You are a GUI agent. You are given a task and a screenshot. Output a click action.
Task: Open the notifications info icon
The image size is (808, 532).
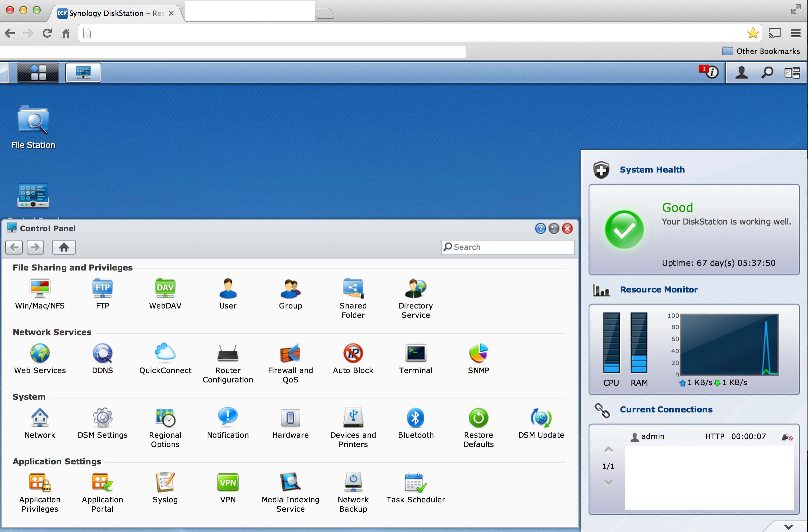click(x=711, y=72)
